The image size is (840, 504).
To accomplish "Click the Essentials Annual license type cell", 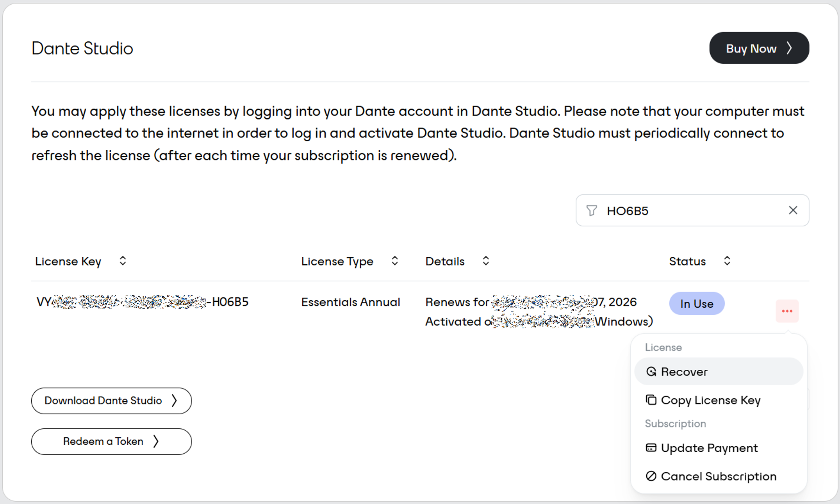I will (350, 302).
